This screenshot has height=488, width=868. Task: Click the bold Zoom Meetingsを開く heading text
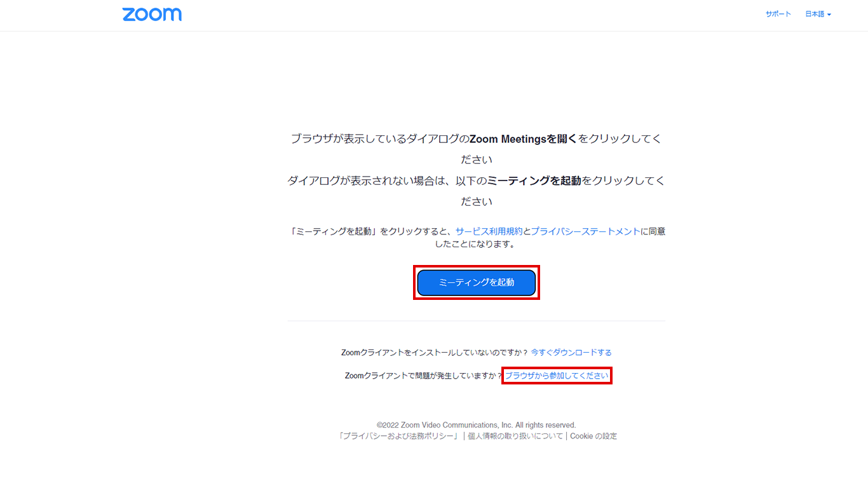coord(523,139)
